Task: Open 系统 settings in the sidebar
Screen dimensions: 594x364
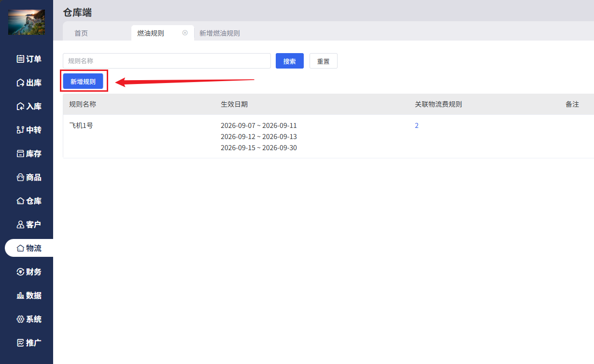Action: 28,319
